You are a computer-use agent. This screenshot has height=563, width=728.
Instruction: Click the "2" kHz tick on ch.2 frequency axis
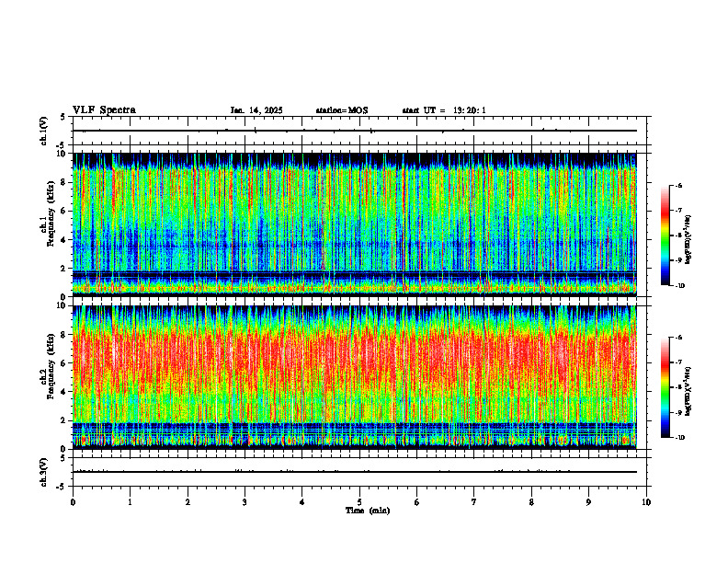(64, 420)
